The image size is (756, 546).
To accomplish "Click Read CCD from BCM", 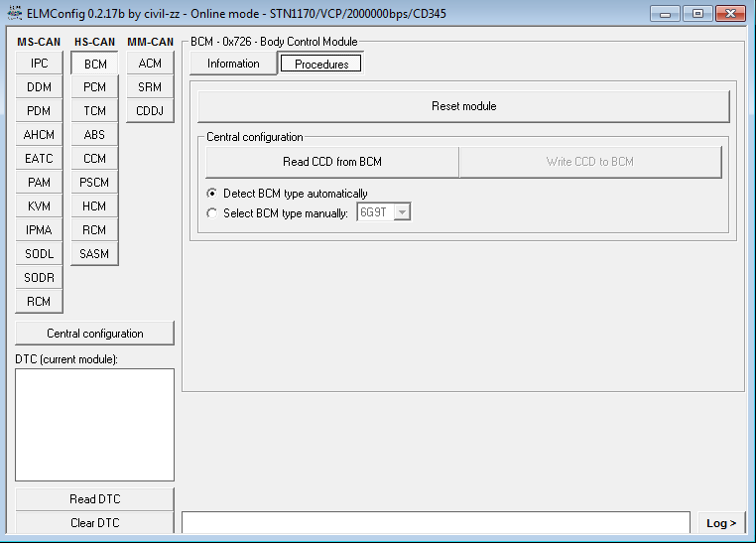I will [x=332, y=162].
